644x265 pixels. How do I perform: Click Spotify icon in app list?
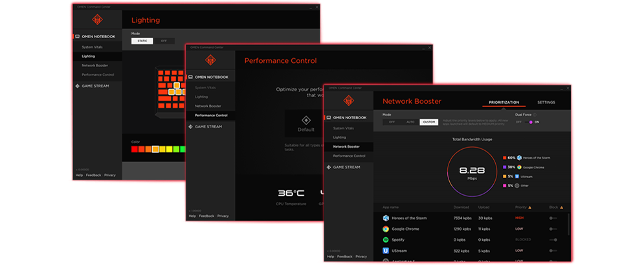click(386, 240)
